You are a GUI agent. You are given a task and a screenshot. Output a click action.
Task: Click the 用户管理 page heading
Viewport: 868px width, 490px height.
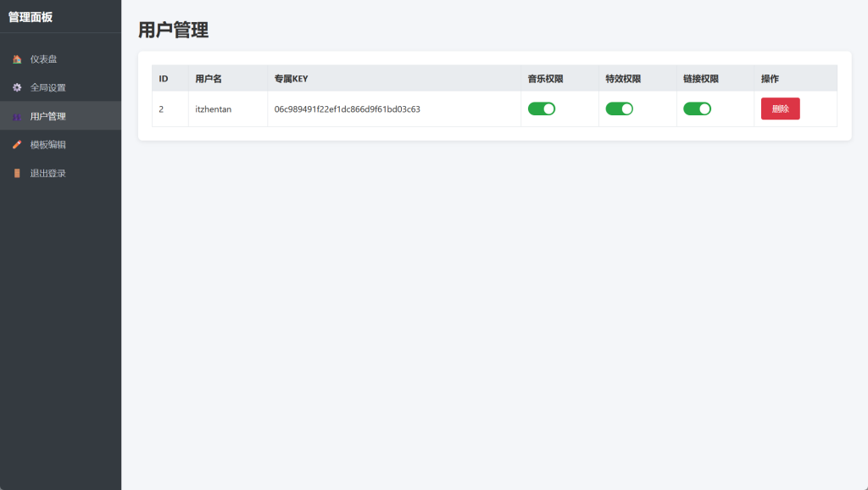click(173, 30)
